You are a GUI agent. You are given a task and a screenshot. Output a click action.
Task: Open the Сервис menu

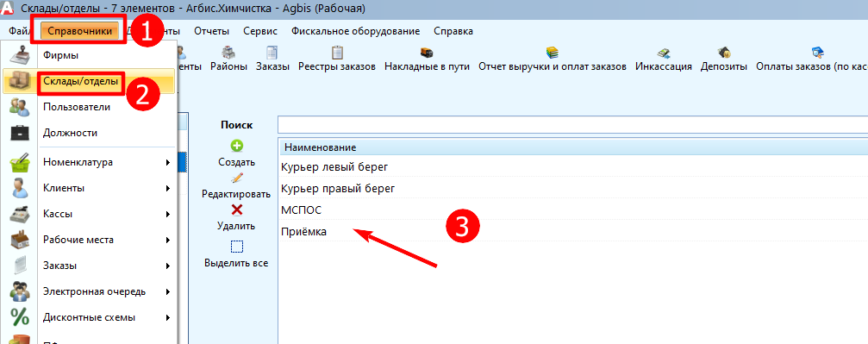coord(260,31)
